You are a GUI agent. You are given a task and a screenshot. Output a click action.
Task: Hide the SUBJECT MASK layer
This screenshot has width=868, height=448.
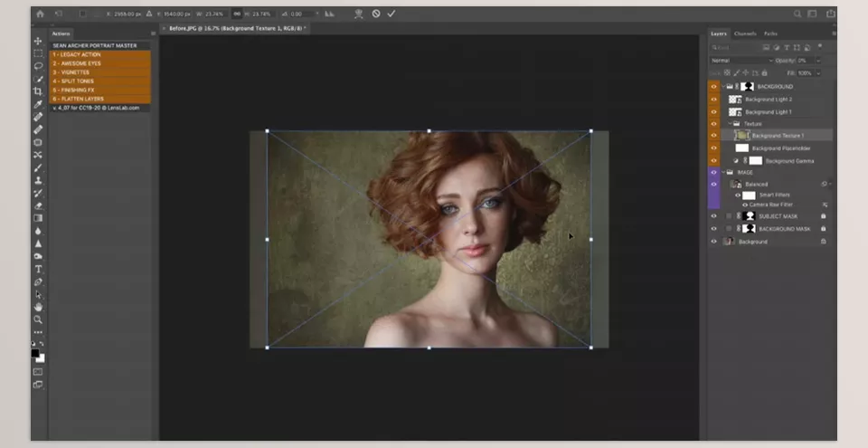click(x=713, y=216)
